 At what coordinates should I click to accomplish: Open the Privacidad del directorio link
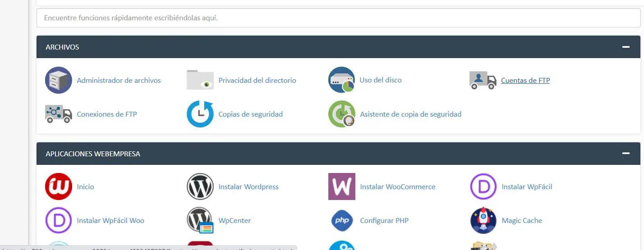click(x=257, y=80)
